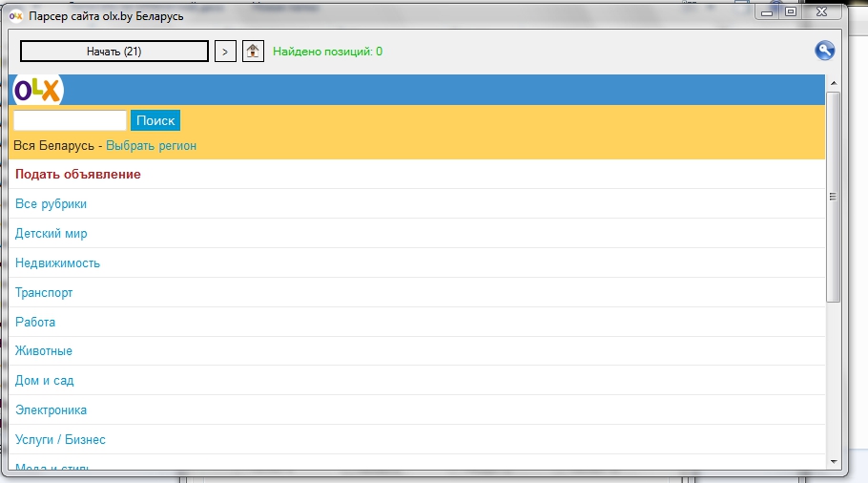Open the Подать объявление link
The image size is (868, 483).
pyautogui.click(x=78, y=174)
